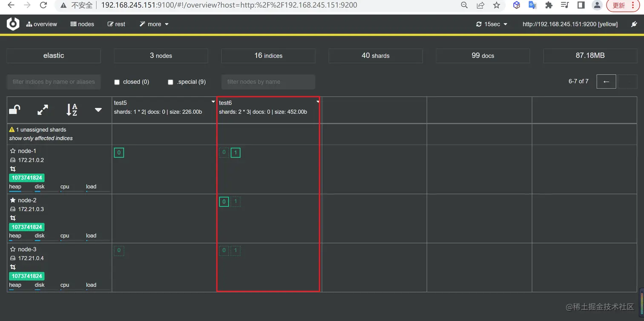
Task: Click the disk icon beside 172.21.0.3
Action: 13,209
